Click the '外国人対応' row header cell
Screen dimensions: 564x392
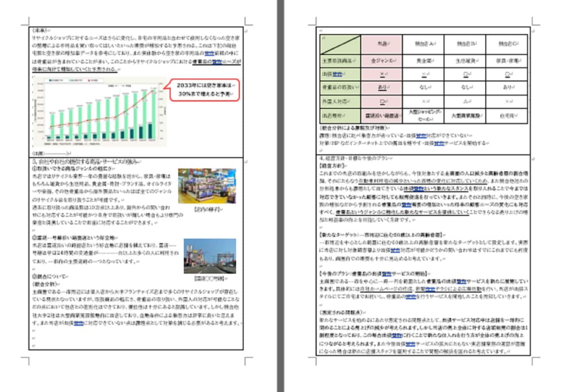click(340, 101)
